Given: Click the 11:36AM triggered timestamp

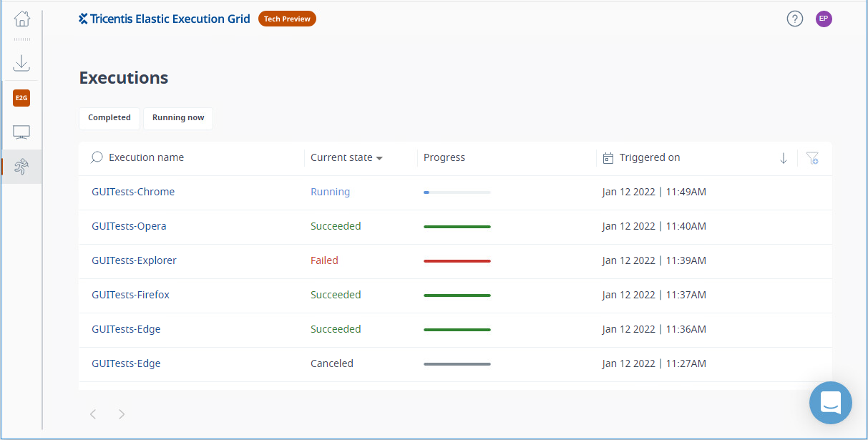Looking at the screenshot, I should click(654, 329).
